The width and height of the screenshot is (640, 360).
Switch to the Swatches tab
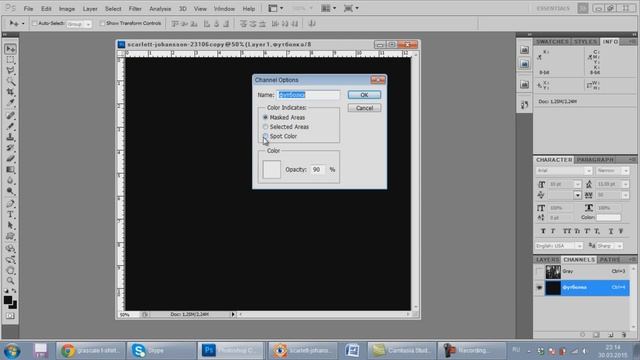552,42
